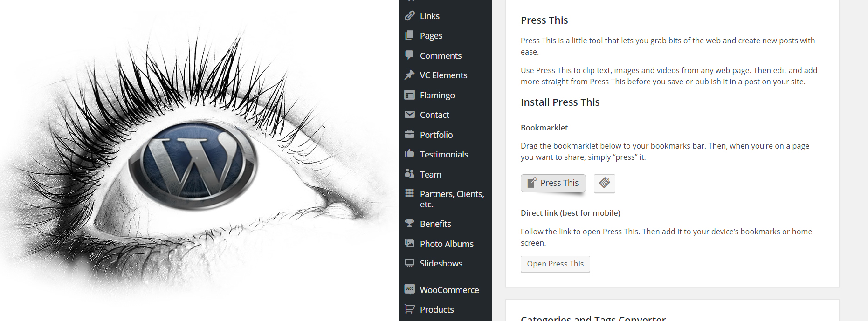This screenshot has width=868, height=321.
Task: Click the thumbs-up icon for Testimonials
Action: click(410, 154)
